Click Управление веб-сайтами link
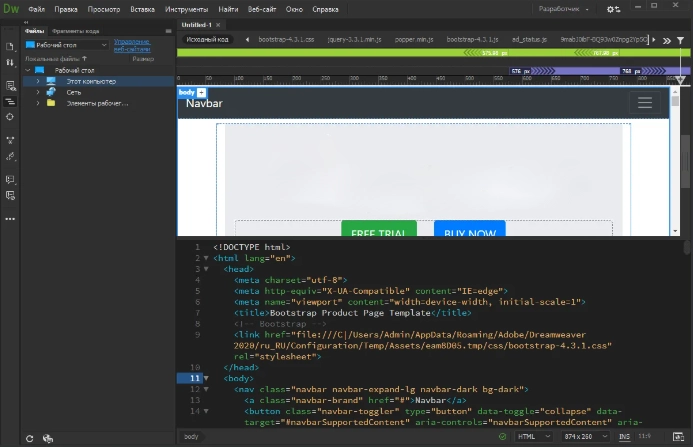The height and width of the screenshot is (447, 693). [132, 45]
